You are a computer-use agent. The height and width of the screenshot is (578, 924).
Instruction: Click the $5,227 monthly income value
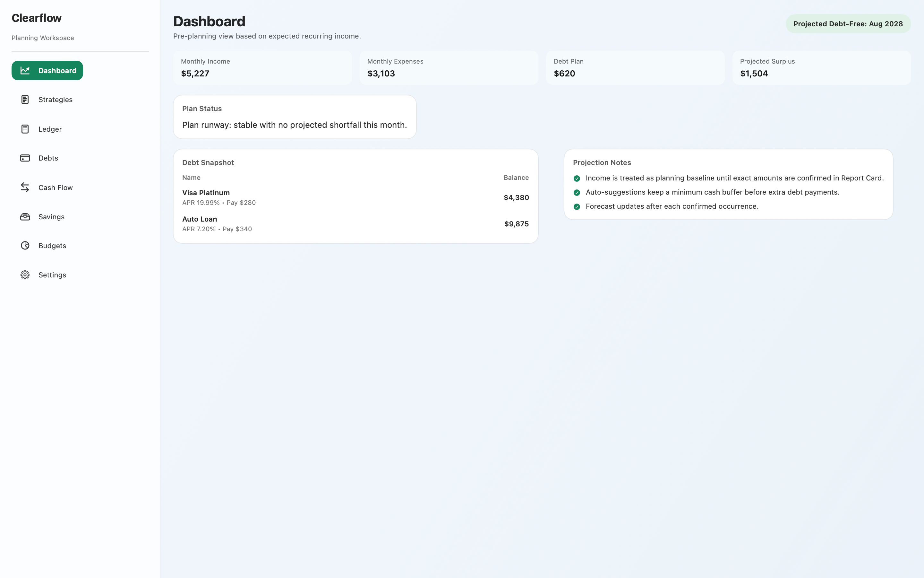tap(195, 74)
